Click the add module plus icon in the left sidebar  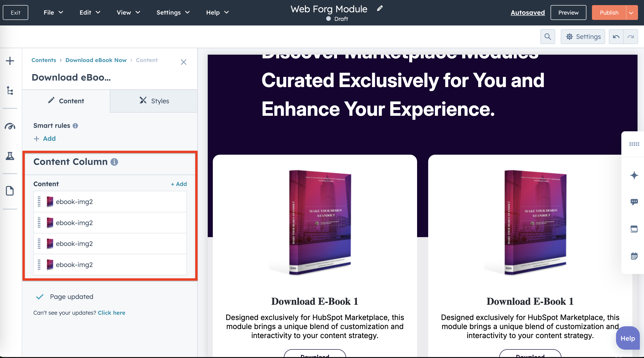[x=10, y=61]
